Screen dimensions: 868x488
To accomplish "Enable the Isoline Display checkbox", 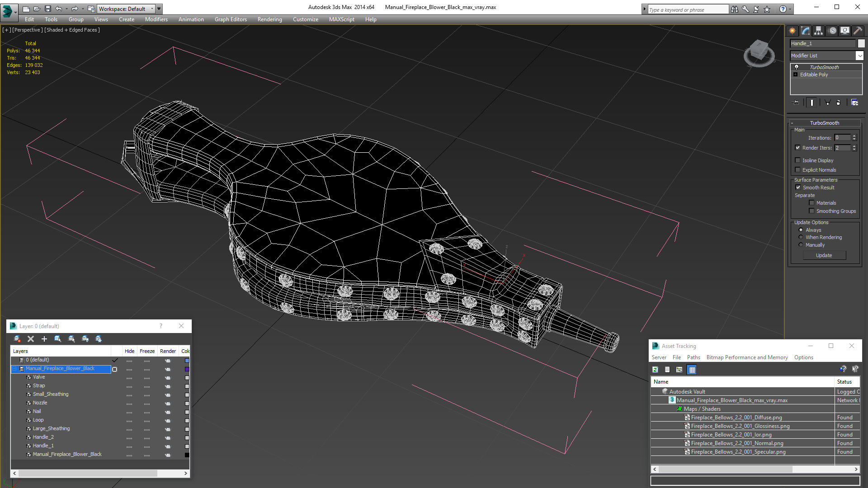I will (797, 160).
